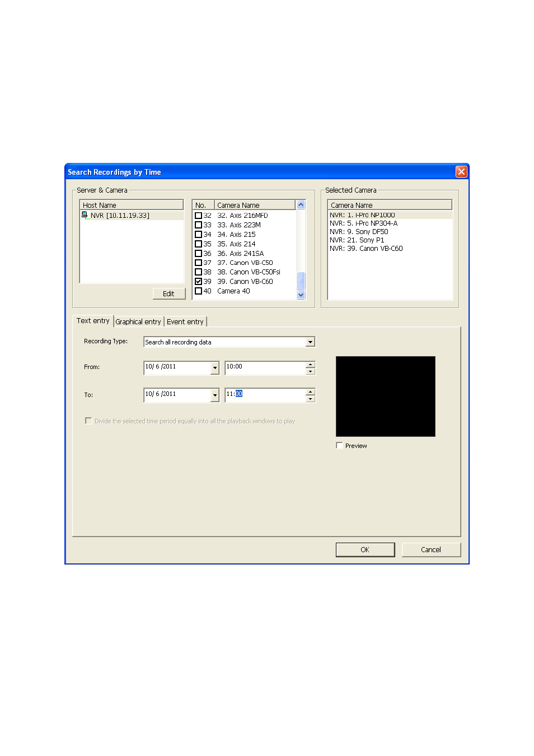Screen dimensions: 534x756
Task: Close the Search Recordings by Time dialog
Action: 461,172
